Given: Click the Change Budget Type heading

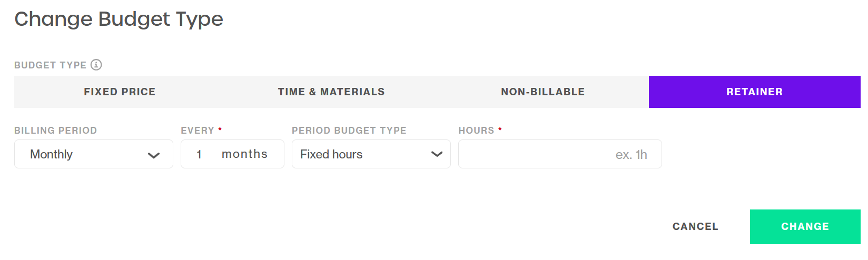Looking at the screenshot, I should tap(119, 19).
